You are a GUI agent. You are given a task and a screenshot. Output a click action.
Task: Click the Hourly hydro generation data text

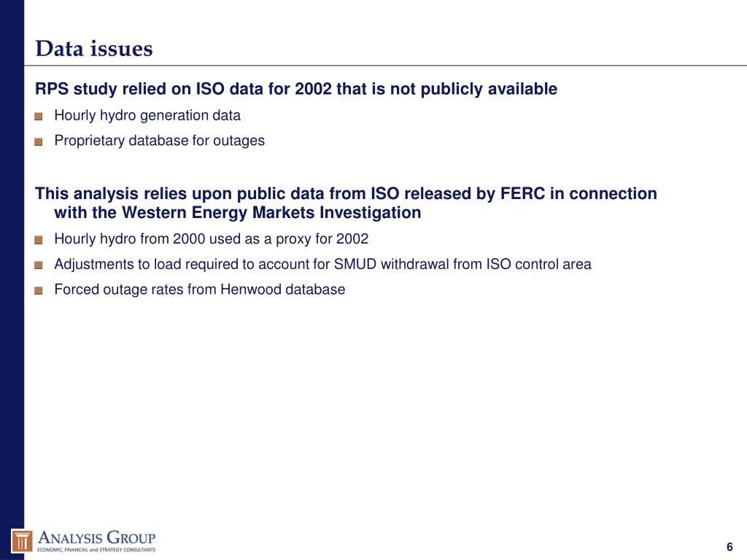point(147,116)
